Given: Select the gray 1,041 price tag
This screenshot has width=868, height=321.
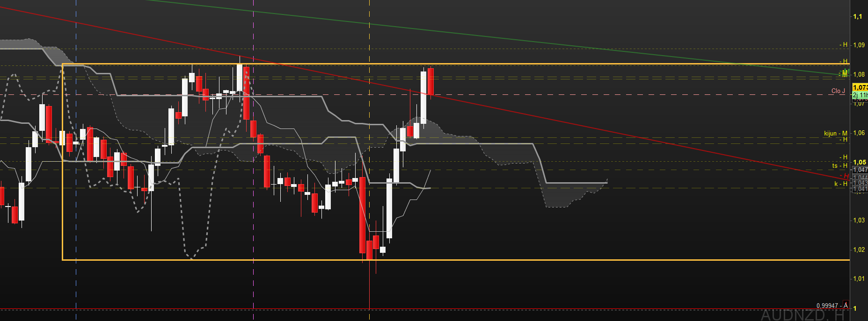Looking at the screenshot, I should (860, 189).
